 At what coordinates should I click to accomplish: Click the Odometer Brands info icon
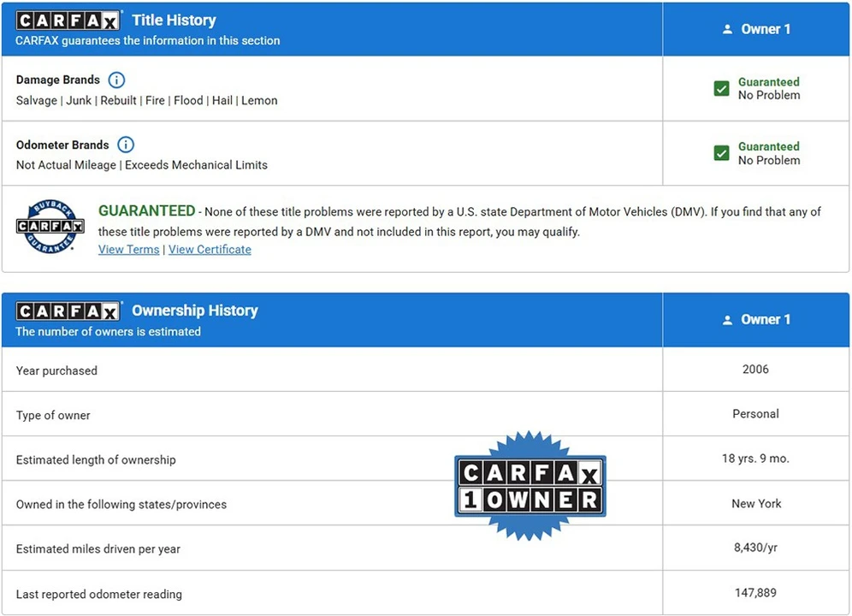[x=126, y=145]
